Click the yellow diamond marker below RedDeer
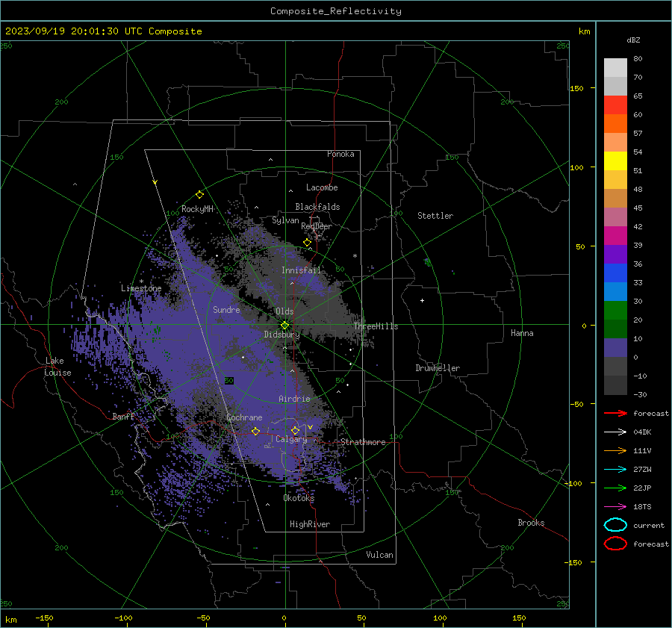The height and width of the screenshot is (628, 672). coord(307,243)
